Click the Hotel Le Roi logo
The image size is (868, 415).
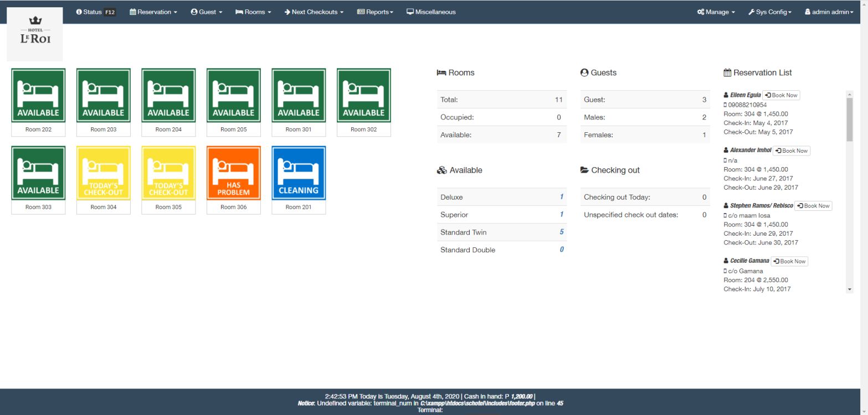pyautogui.click(x=35, y=34)
